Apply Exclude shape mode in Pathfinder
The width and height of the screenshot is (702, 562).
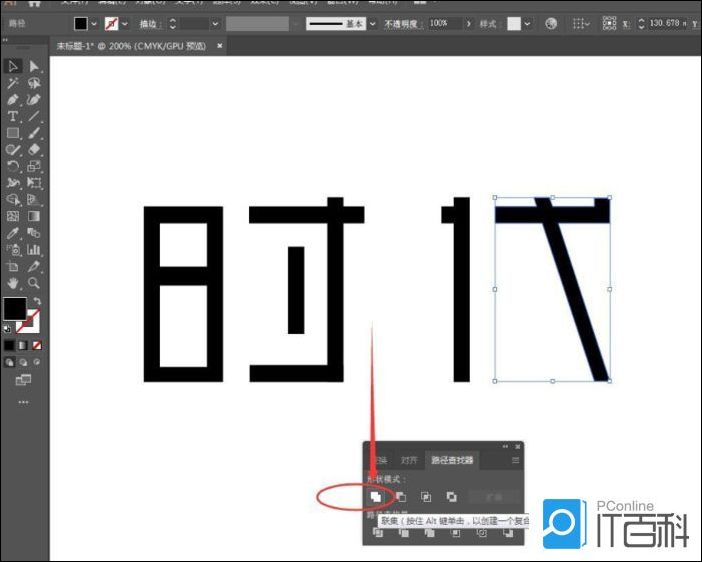pos(451,495)
